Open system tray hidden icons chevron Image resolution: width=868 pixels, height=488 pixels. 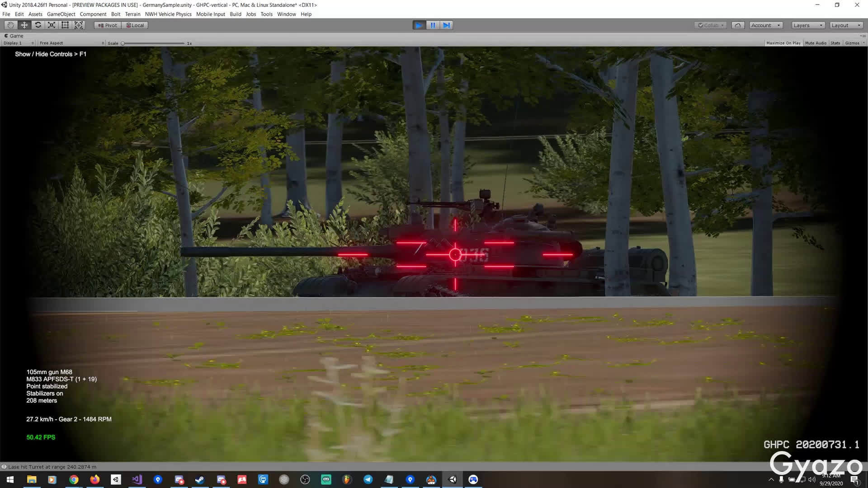tap(771, 479)
